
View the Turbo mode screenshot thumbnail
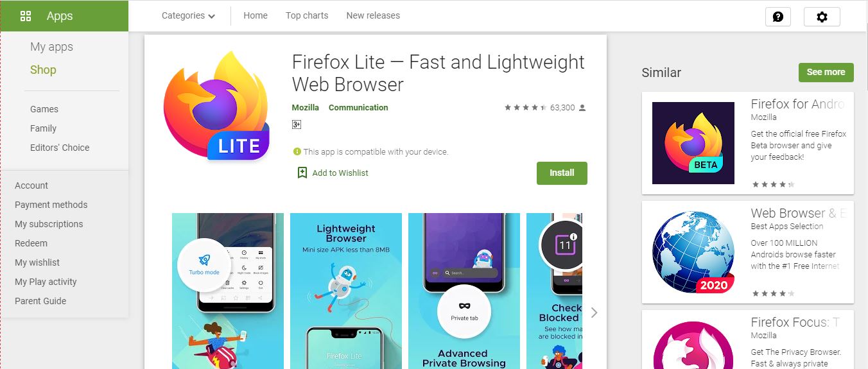coord(229,291)
